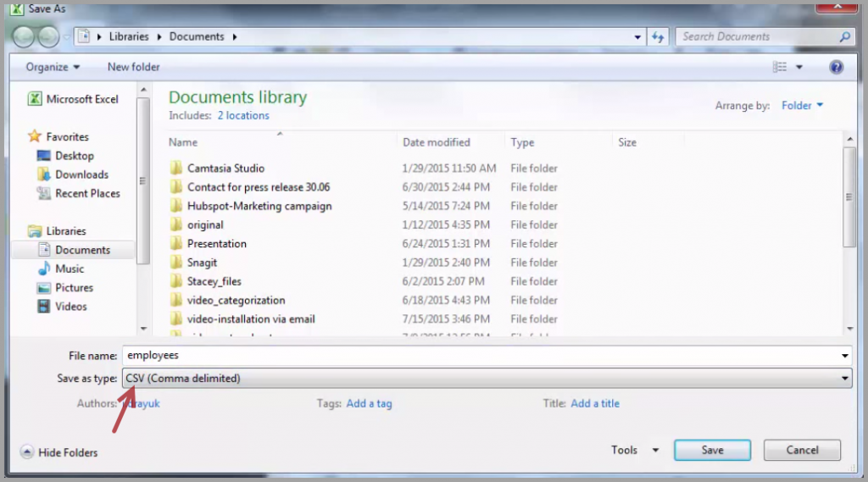Click the Microsoft Excel icon in sidebar
The height and width of the screenshot is (482, 868).
point(35,99)
